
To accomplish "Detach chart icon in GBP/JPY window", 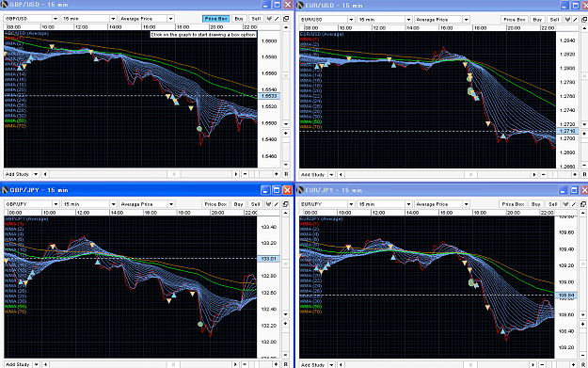I will pyautogui.click(x=286, y=204).
